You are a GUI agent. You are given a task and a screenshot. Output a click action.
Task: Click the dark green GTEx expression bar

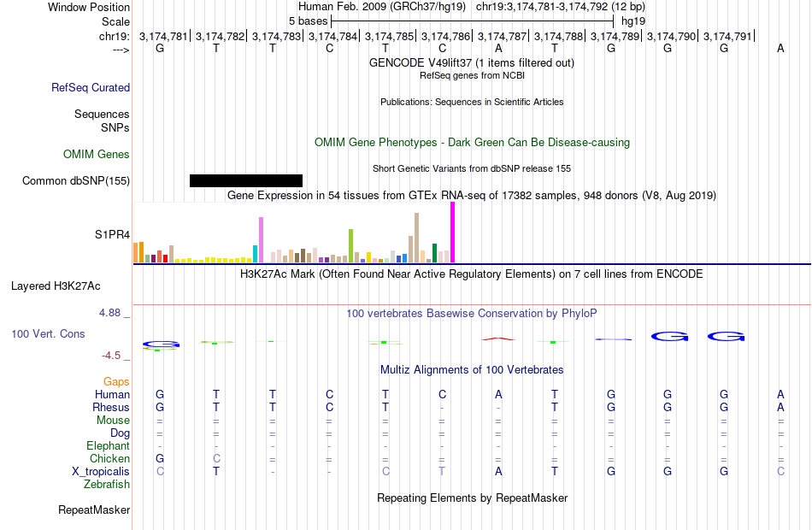coord(434,253)
